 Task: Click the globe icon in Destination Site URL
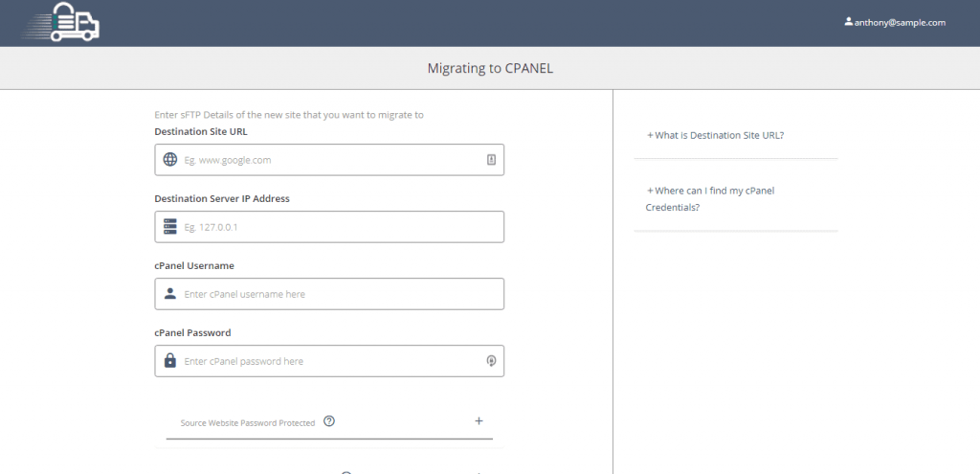(170, 160)
